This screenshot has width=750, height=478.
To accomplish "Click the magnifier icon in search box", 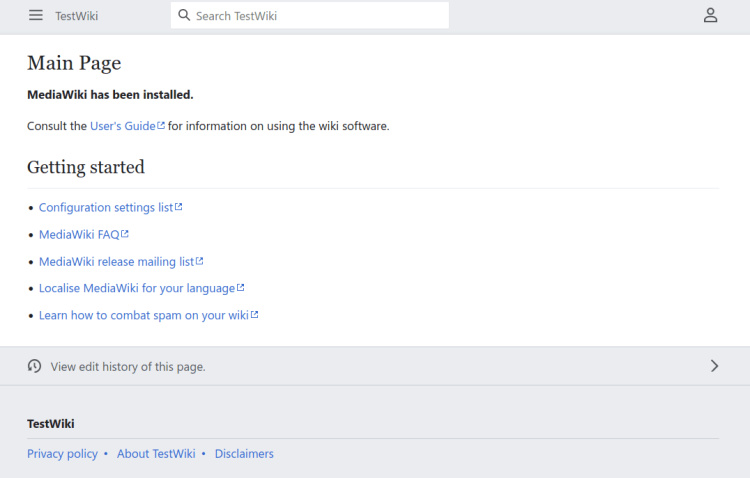I will click(x=184, y=15).
